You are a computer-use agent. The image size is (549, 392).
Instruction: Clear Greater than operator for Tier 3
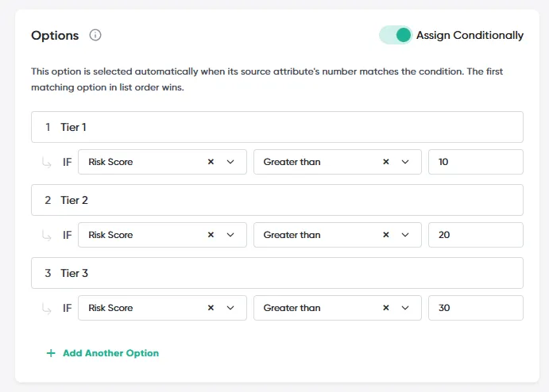386,308
